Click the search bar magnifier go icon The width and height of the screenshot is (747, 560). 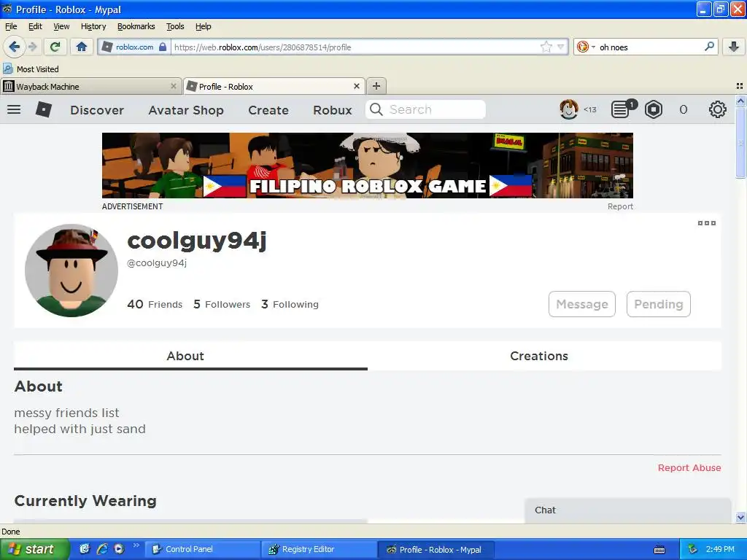coord(709,47)
